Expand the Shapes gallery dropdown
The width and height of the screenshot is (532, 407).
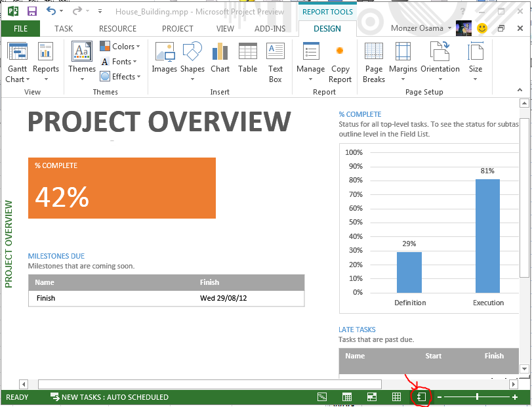192,79
